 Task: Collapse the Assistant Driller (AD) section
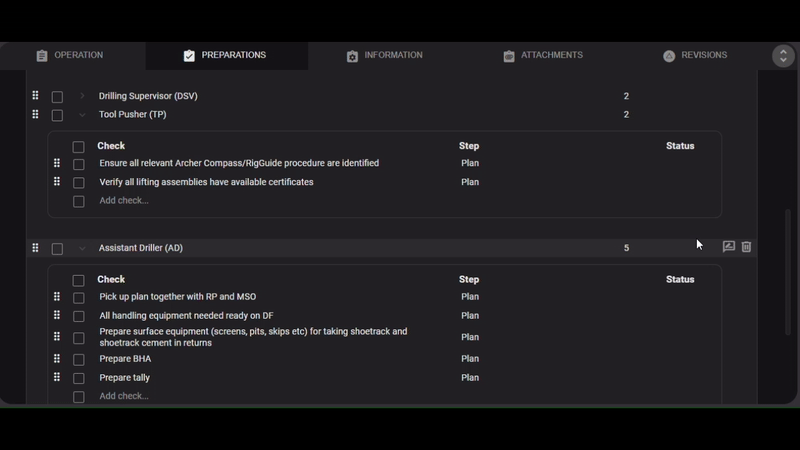82,248
